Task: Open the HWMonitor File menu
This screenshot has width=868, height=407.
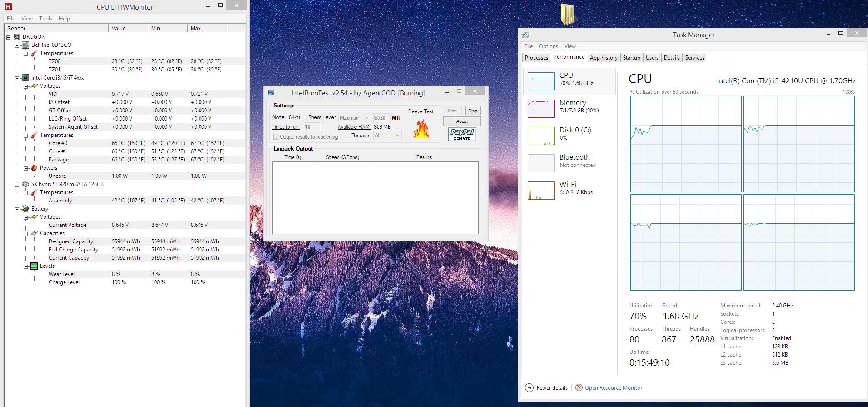Action: pos(11,19)
